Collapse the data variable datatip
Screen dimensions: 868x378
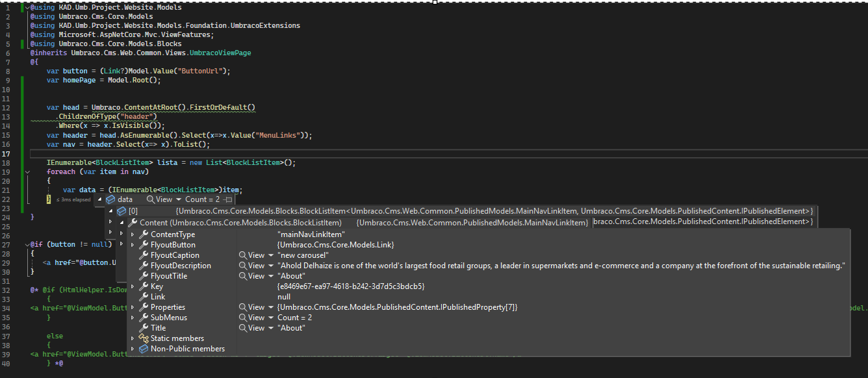100,200
